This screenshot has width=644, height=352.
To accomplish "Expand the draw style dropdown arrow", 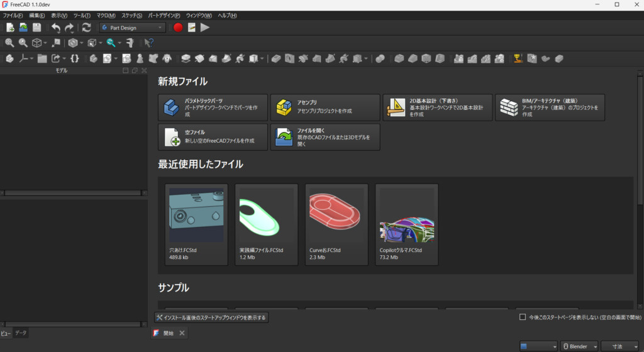I will 81,43.
